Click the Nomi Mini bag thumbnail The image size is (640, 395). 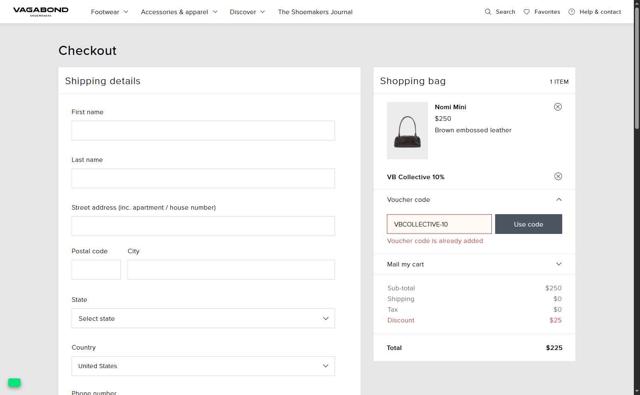pyautogui.click(x=407, y=131)
